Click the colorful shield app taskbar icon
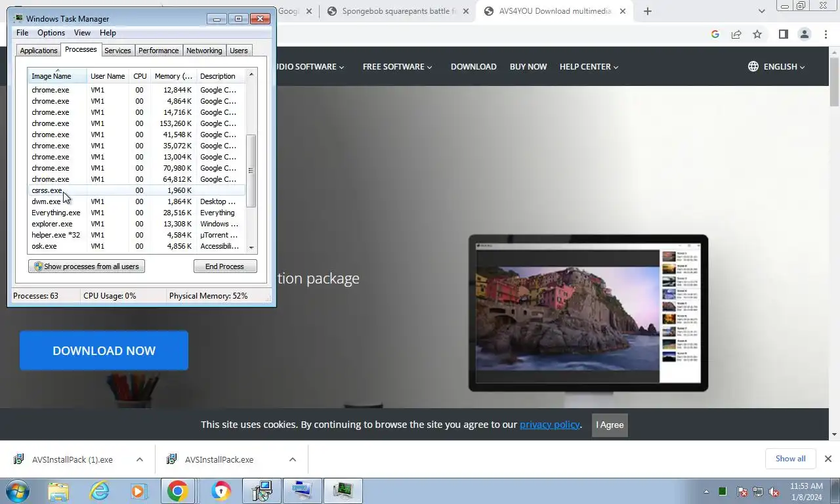Screen dimensions: 840x504 pos(221,491)
